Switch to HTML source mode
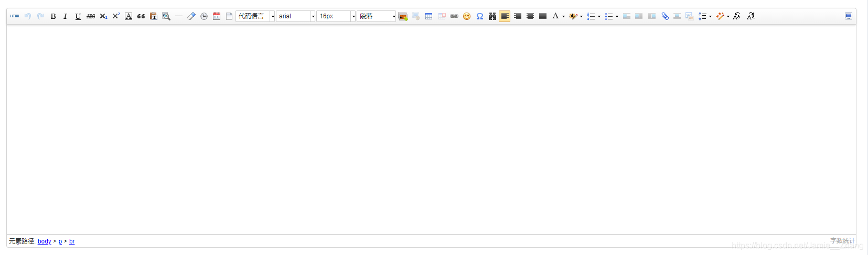 click(x=15, y=16)
